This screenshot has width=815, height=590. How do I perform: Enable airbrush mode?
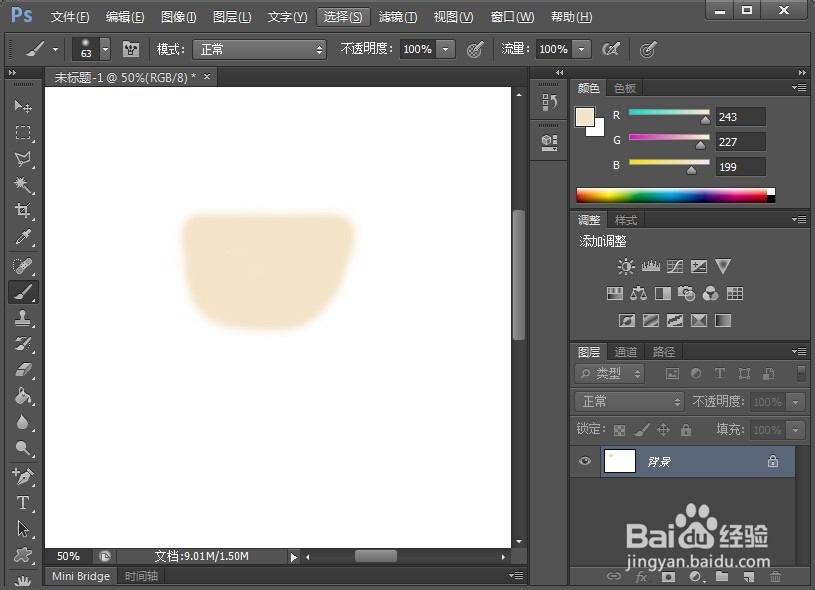[611, 50]
